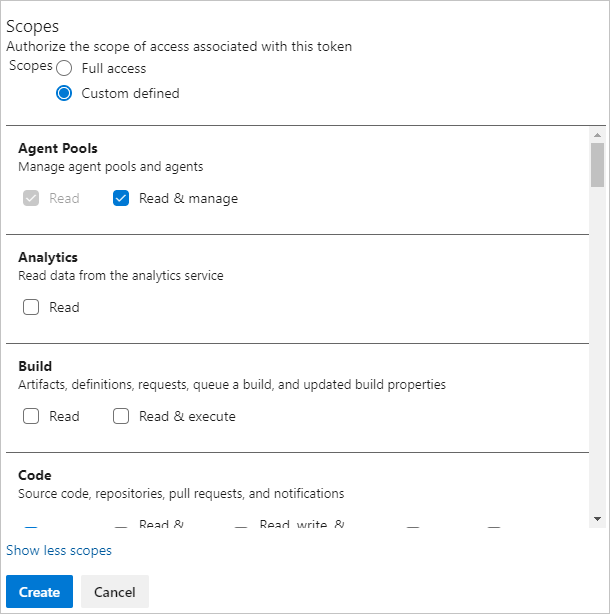This screenshot has width=610, height=614.
Task: Click the Build section heading
Action: [x=35, y=366]
